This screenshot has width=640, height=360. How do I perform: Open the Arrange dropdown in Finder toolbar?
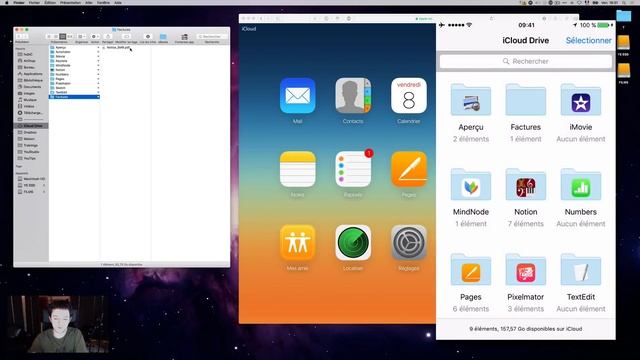pyautogui.click(x=82, y=36)
